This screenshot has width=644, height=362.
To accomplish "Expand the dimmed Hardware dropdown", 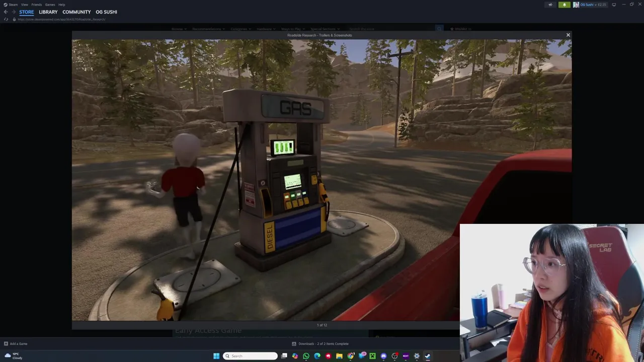I will (266, 29).
